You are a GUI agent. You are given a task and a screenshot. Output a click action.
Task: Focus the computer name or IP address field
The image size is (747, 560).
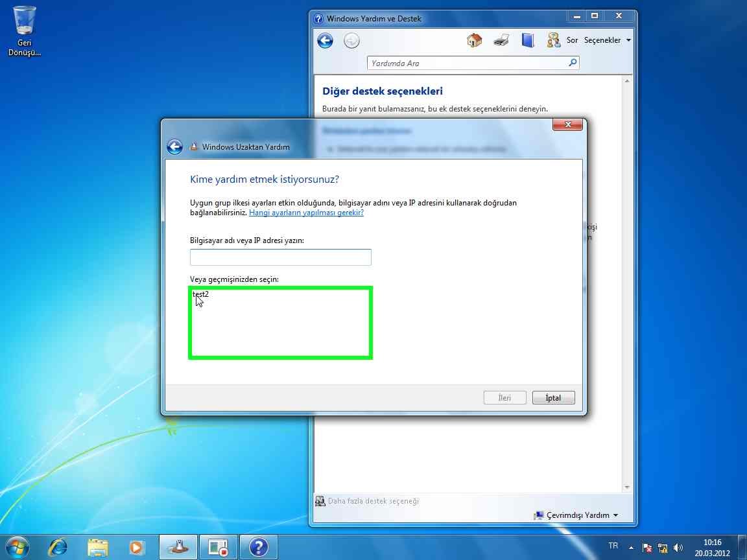pyautogui.click(x=281, y=257)
